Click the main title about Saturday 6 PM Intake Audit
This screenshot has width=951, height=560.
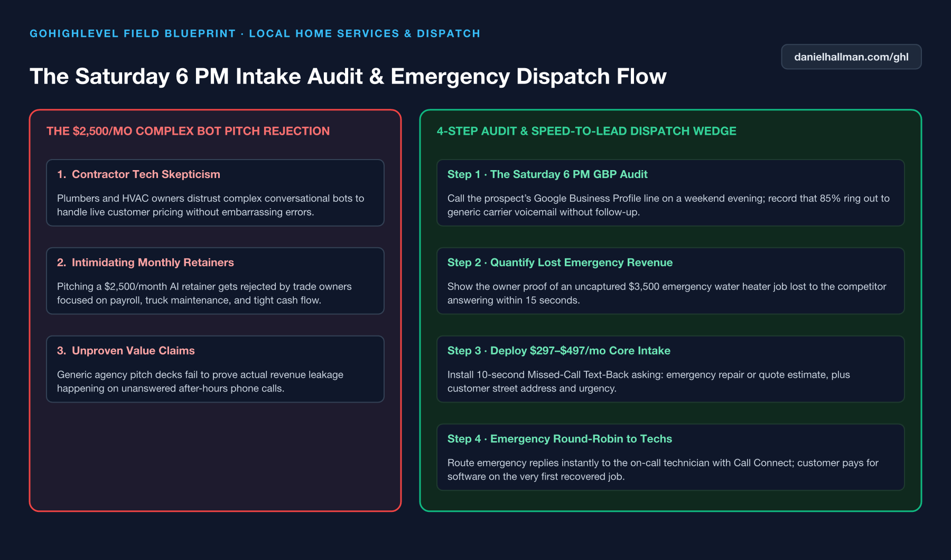click(x=348, y=77)
